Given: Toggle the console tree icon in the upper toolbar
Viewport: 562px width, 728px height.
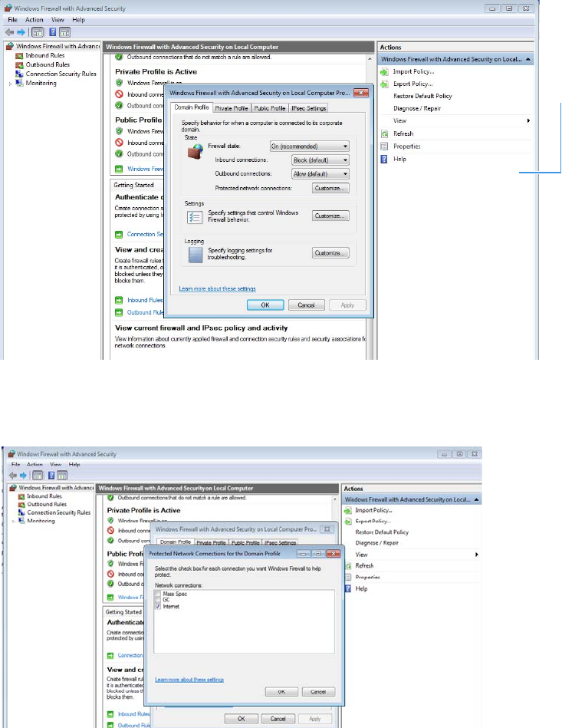Looking at the screenshot, I should click(x=38, y=32).
